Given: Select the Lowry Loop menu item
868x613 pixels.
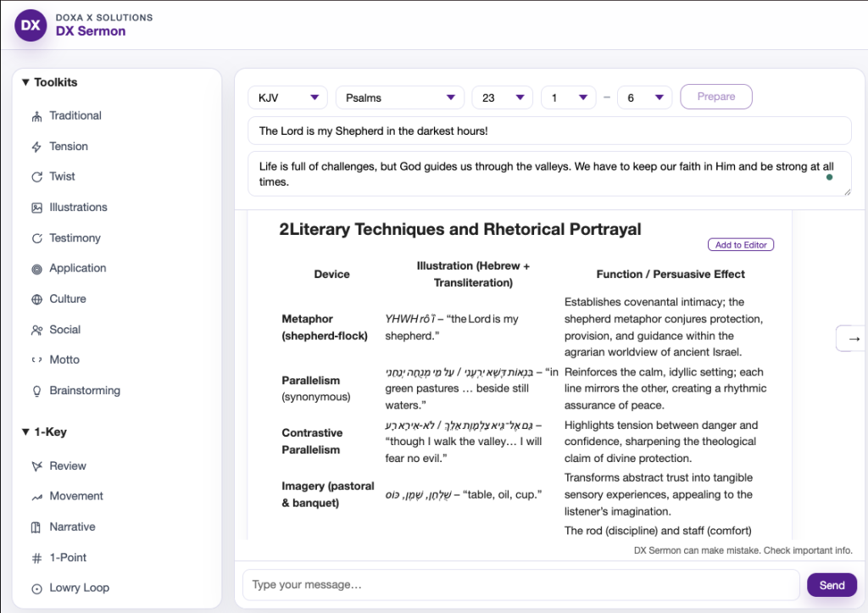Looking at the screenshot, I should 79,588.
